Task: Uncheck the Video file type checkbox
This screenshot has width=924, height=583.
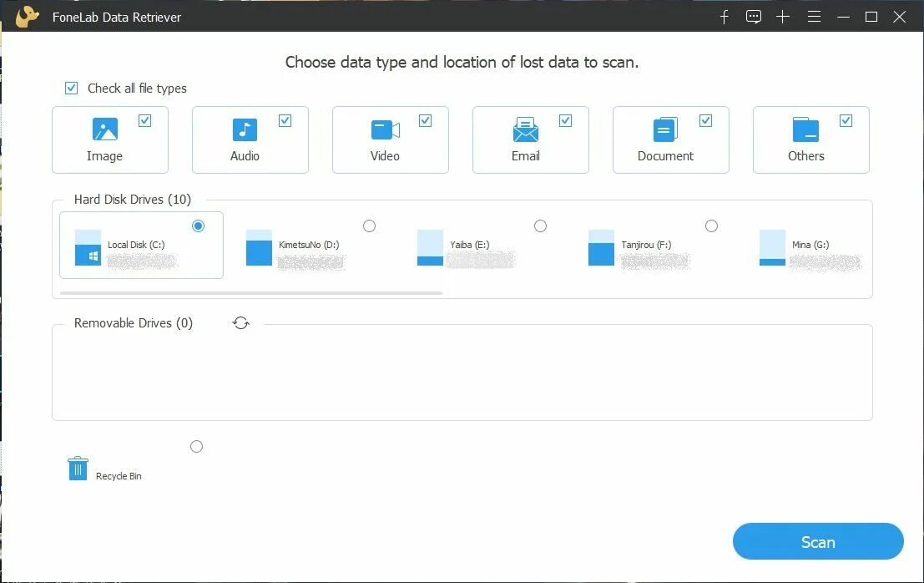Action: tap(425, 121)
